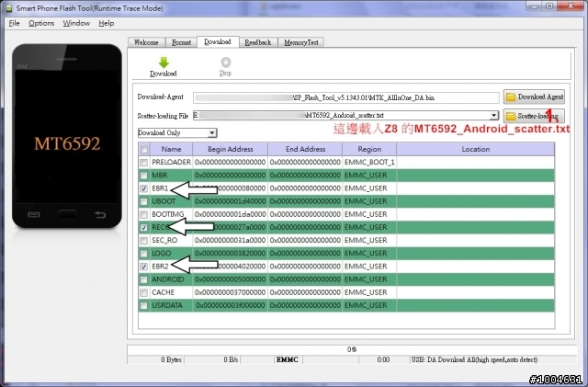
Task: Open the Download Only mode dropdown
Action: 177,133
